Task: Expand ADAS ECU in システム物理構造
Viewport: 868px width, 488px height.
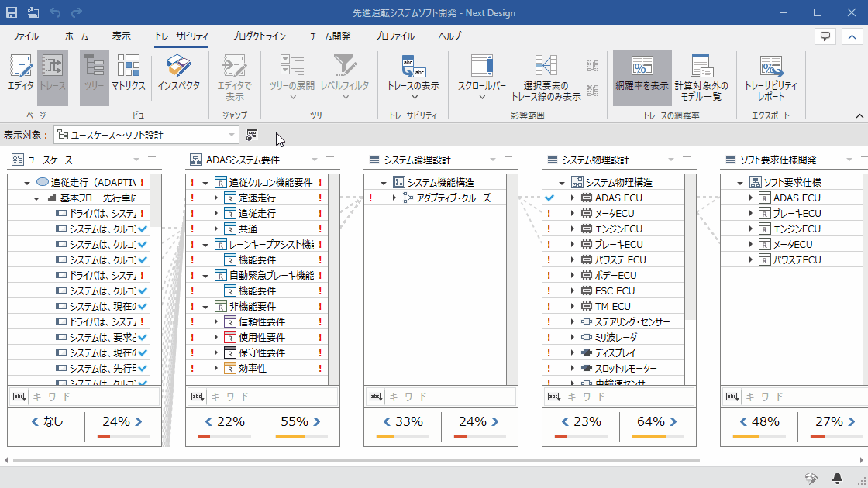Action: point(573,198)
